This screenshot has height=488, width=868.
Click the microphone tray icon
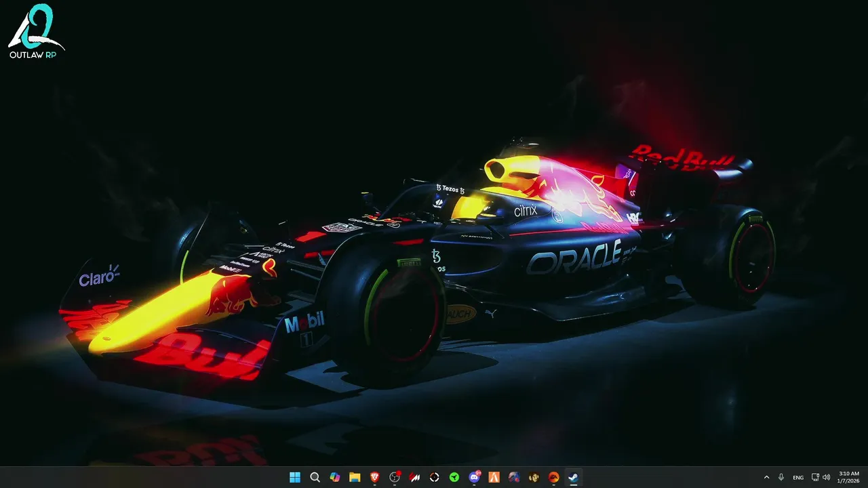point(781,477)
